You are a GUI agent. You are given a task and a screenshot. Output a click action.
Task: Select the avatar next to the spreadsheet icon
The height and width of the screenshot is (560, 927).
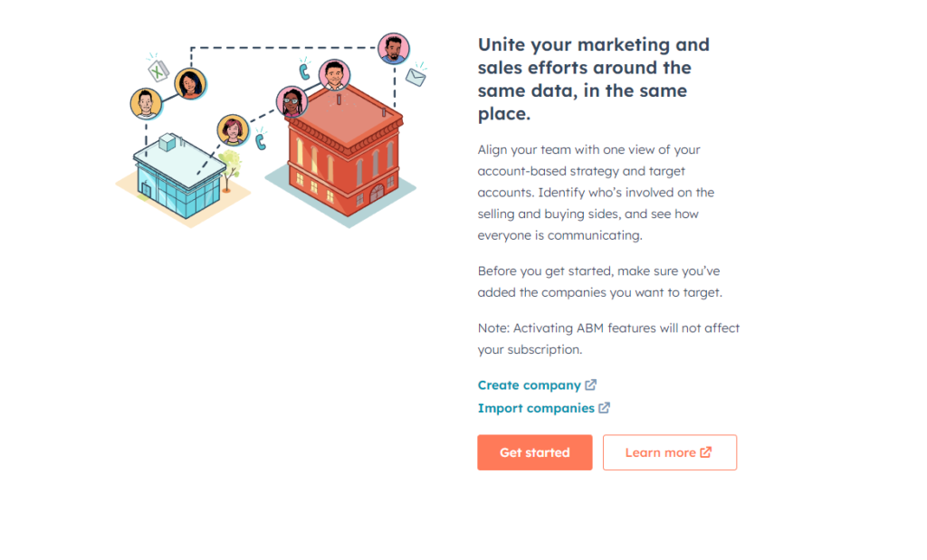pos(190,83)
